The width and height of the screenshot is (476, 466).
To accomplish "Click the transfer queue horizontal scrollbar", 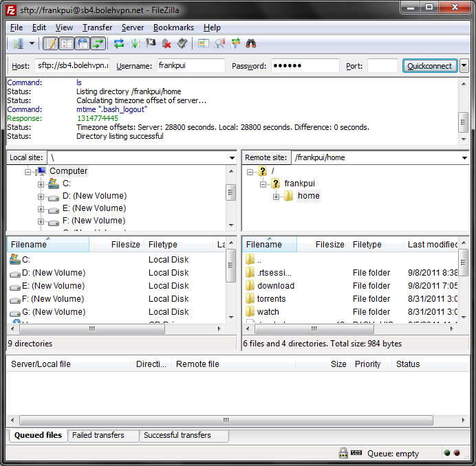I will point(226,421).
